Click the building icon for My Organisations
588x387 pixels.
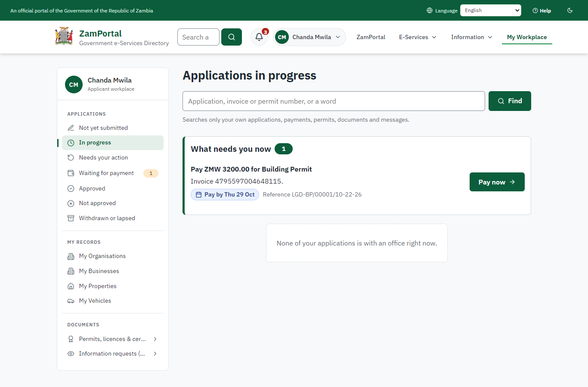pyautogui.click(x=71, y=256)
